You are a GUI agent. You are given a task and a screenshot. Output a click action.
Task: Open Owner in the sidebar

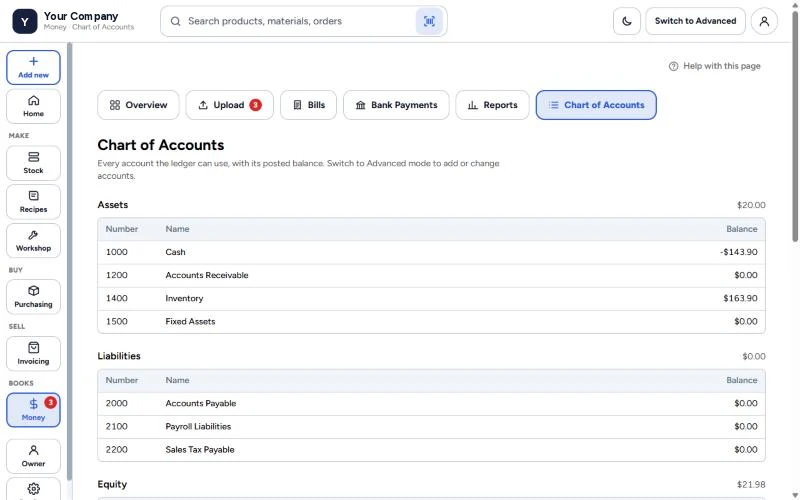click(33, 457)
